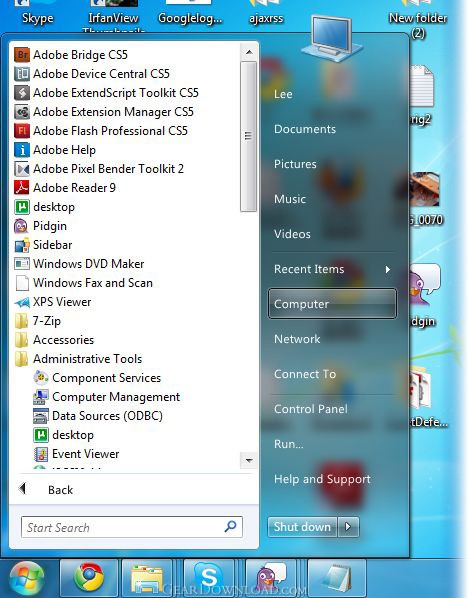The height and width of the screenshot is (598, 470).
Task: Select the New folder (2) desktop icon
Action: pos(418,19)
